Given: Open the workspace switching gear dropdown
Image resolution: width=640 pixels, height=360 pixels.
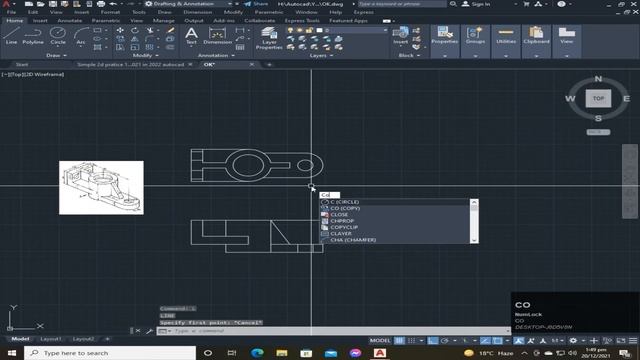Looking at the screenshot, I should [x=575, y=341].
